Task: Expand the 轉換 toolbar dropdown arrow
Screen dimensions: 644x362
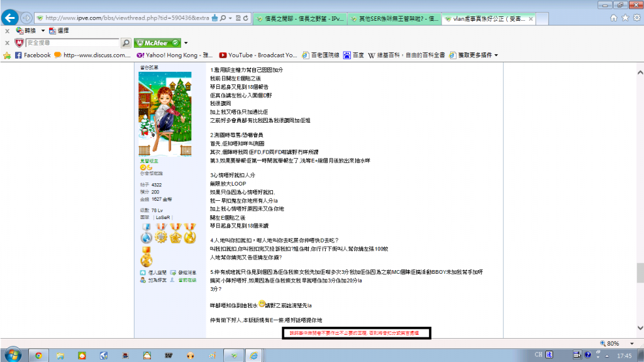Action: tap(43, 30)
